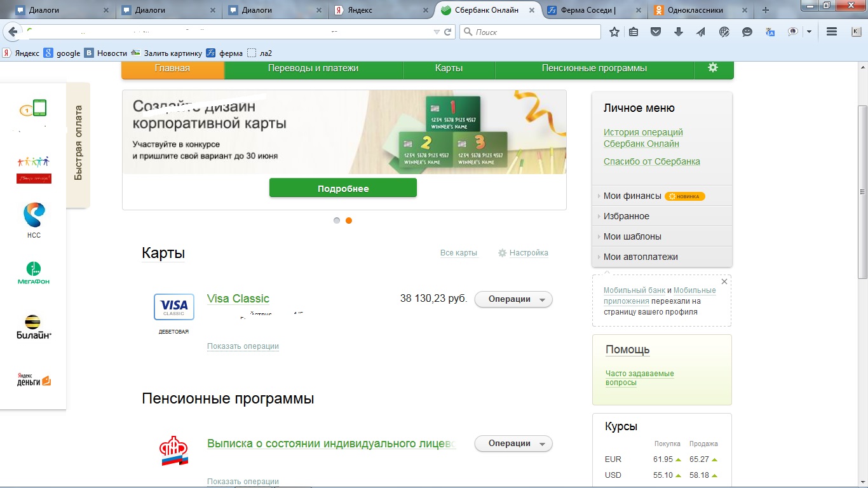
Task: Click the Visa Classic card logo
Action: coord(174,307)
